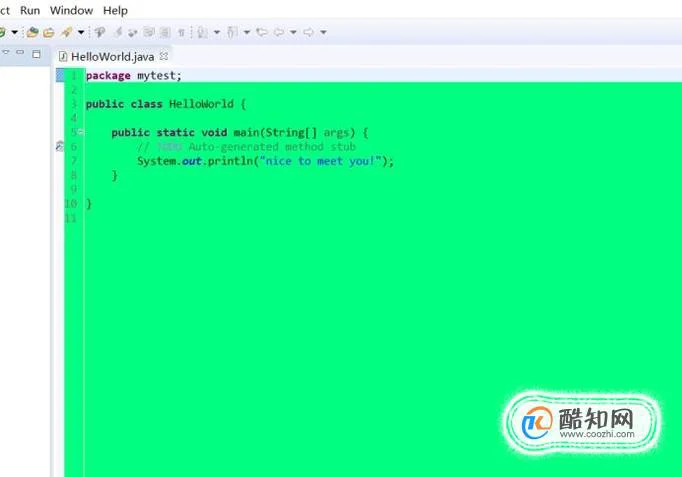Select the HelloWorld.java editor tab

click(112, 57)
